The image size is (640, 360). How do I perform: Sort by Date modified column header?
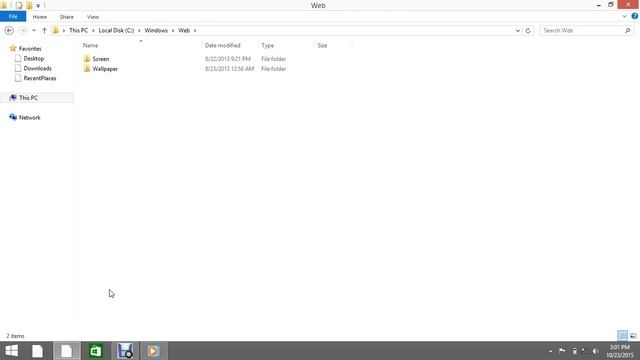tap(222, 45)
